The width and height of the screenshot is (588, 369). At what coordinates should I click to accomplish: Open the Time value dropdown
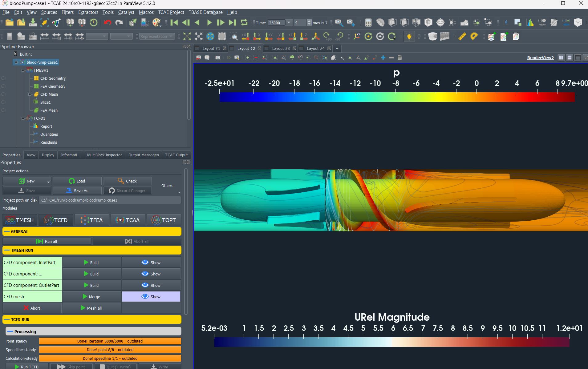click(289, 22)
